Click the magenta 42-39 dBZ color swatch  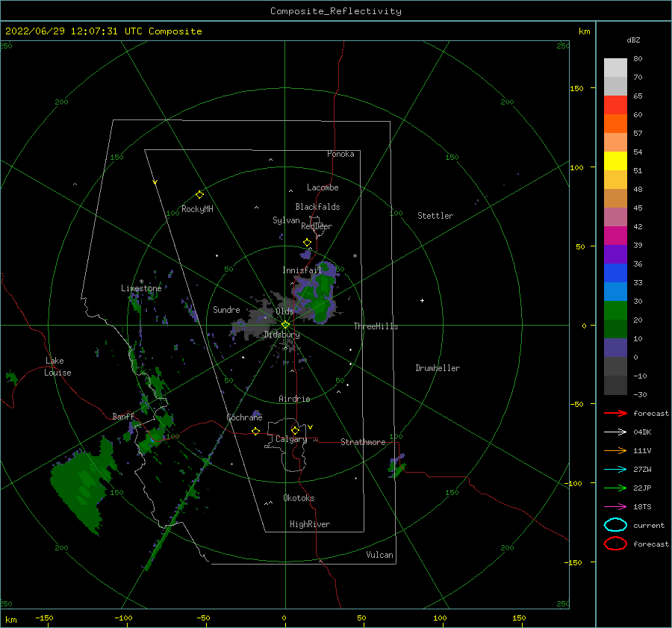615,236
